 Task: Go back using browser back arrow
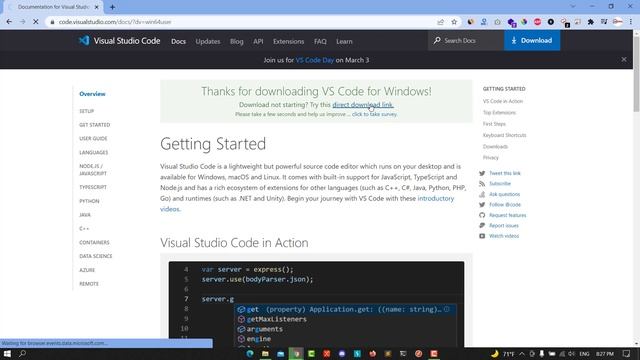point(9,22)
